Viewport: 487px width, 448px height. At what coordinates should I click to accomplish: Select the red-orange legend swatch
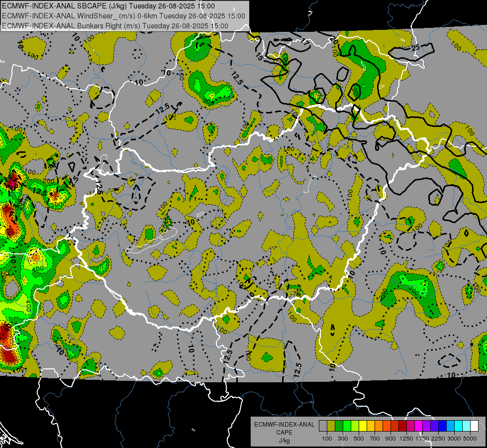(x=387, y=426)
